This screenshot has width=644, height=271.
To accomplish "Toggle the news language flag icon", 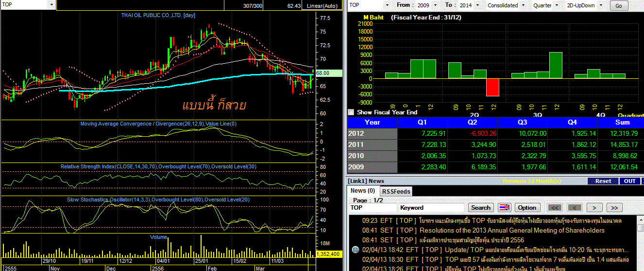I will 504,208.
